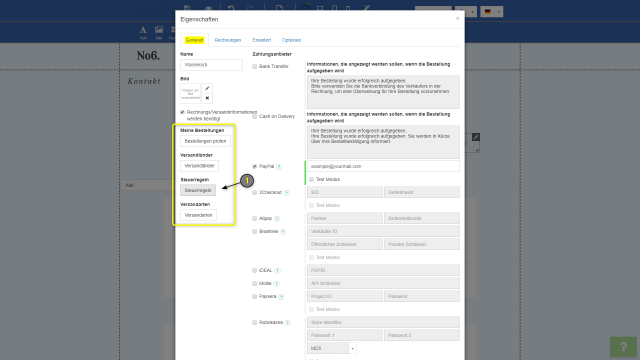Click the Cash on Delivery information textarea
This screenshot has height=360, width=640.
[383, 142]
